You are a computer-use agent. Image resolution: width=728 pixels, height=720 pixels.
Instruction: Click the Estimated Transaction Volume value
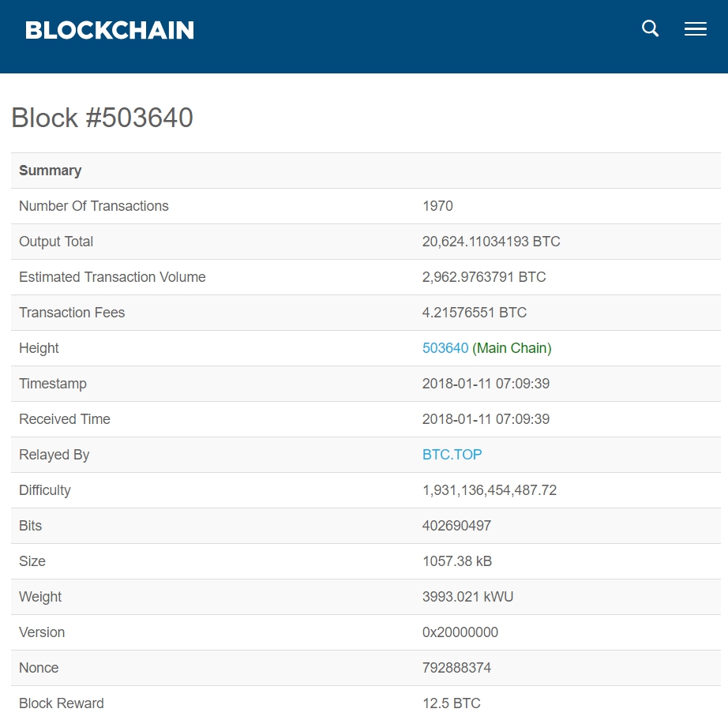click(x=484, y=277)
